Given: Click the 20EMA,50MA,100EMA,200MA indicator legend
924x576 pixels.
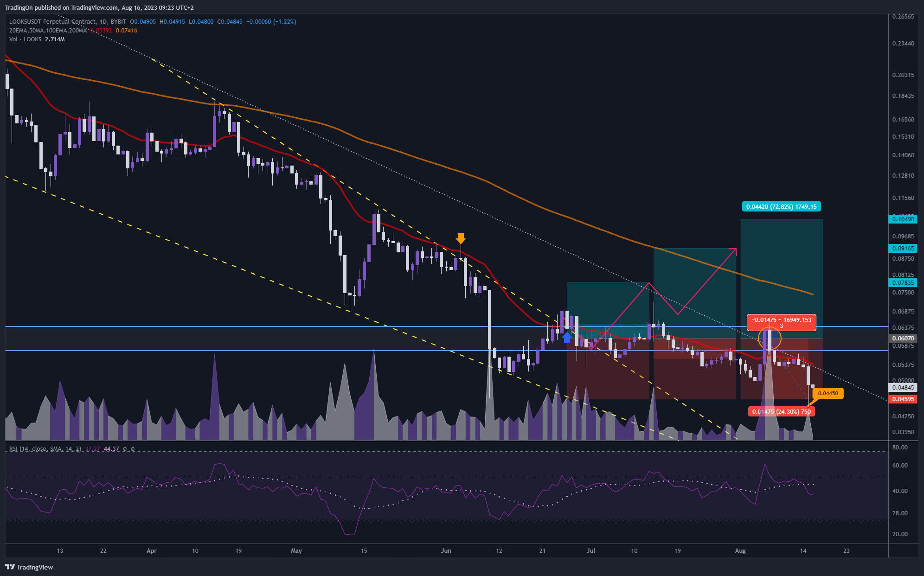Looking at the screenshot, I should [x=48, y=31].
